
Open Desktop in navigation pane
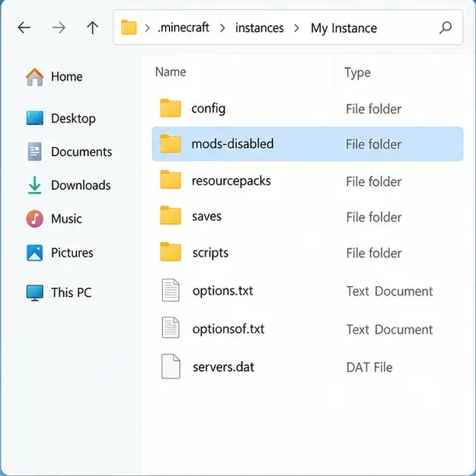[73, 118]
